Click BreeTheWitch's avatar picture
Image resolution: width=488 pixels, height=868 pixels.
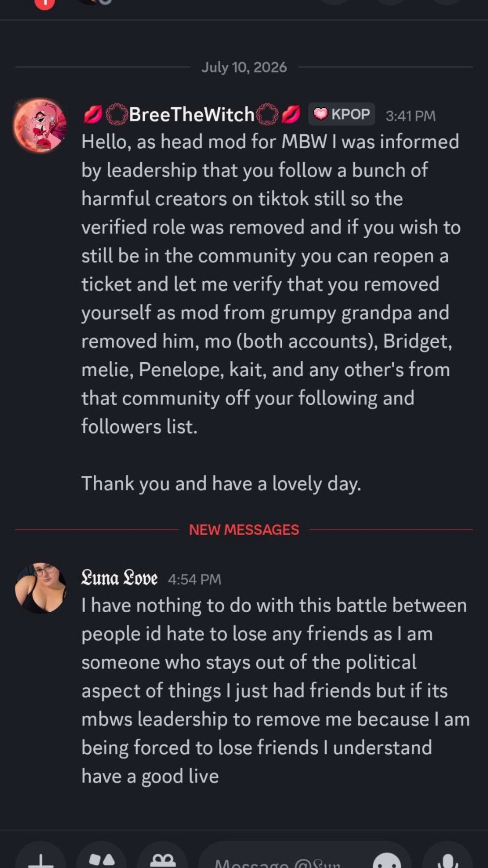[x=40, y=125]
